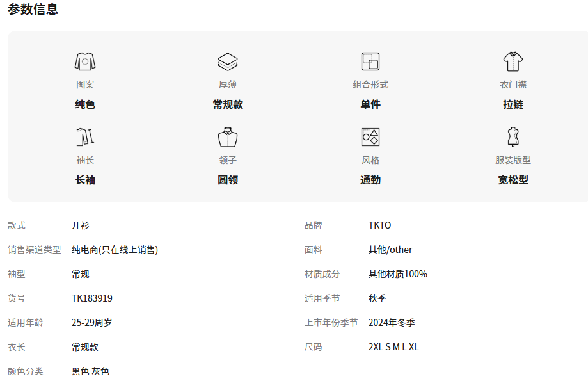Viewport: 588px width, 388px height.
Task: Click the 黑色 灰色 color classification value
Action: coord(90,371)
